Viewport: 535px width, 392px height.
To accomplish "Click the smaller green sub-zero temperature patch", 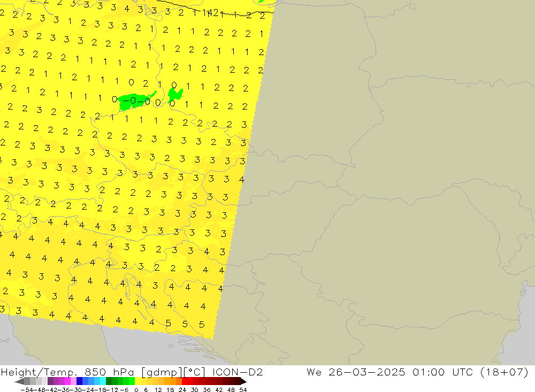I will 175,95.
